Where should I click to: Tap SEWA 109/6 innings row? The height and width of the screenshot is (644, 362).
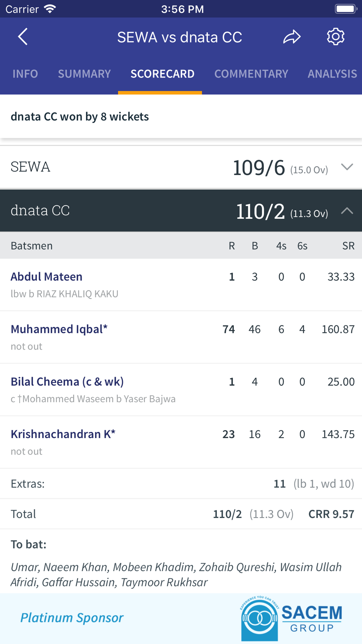[181, 167]
